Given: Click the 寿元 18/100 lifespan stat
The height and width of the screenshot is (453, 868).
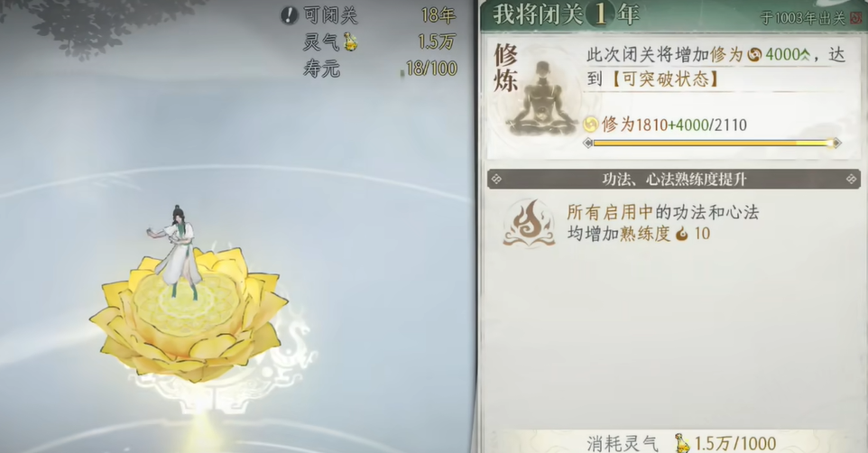Looking at the screenshot, I should click(x=380, y=68).
